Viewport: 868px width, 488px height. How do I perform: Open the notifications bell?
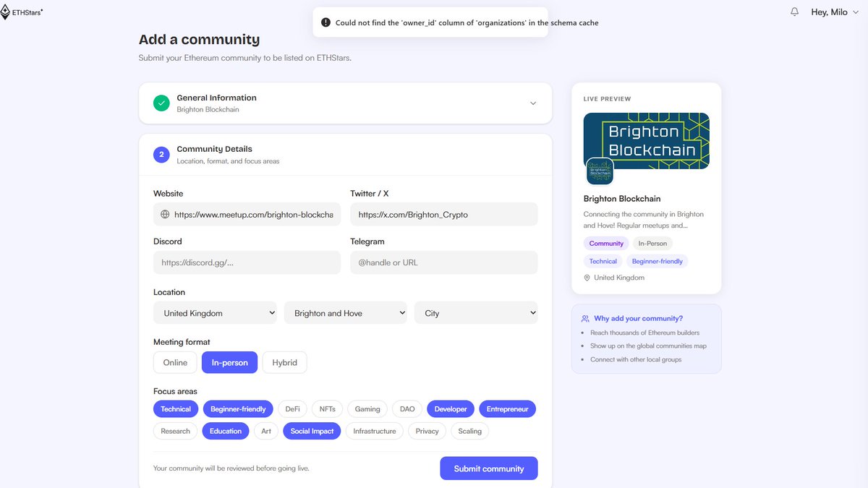pos(795,12)
